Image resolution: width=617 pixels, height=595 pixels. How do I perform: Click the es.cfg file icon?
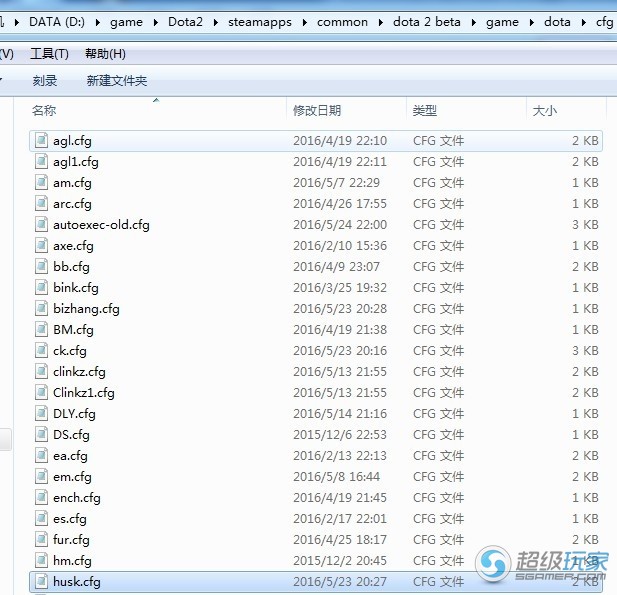pos(41,518)
